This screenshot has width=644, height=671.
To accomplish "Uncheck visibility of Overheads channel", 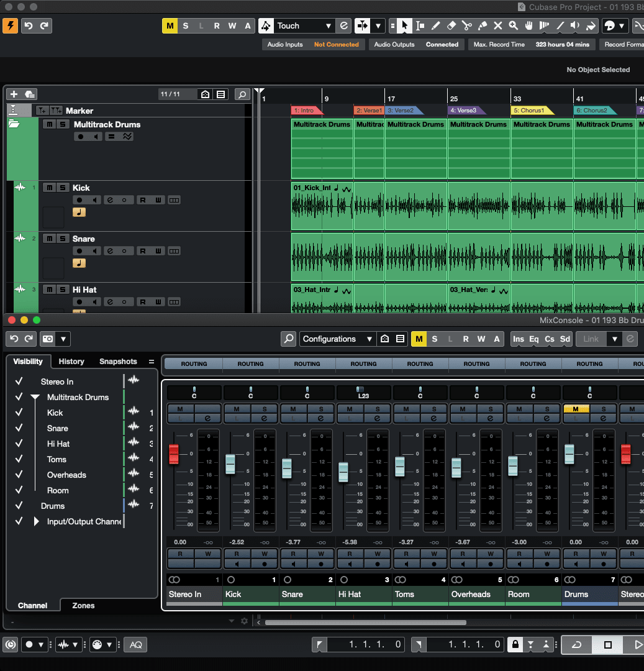I will click(x=19, y=475).
